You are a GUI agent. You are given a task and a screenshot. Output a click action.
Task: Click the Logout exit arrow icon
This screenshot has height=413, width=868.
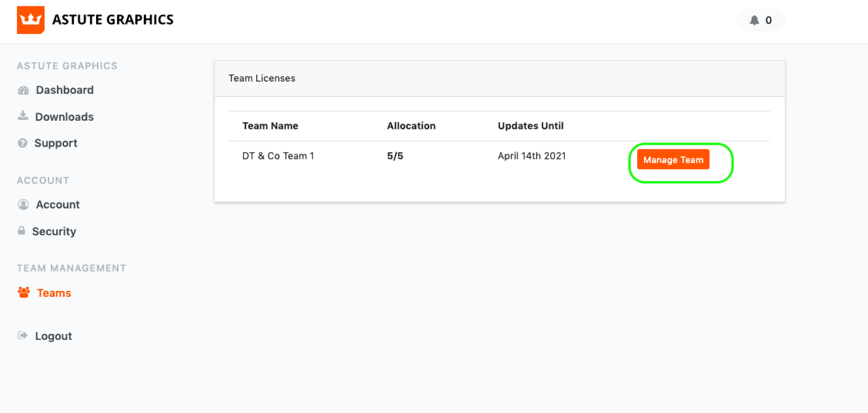click(23, 336)
